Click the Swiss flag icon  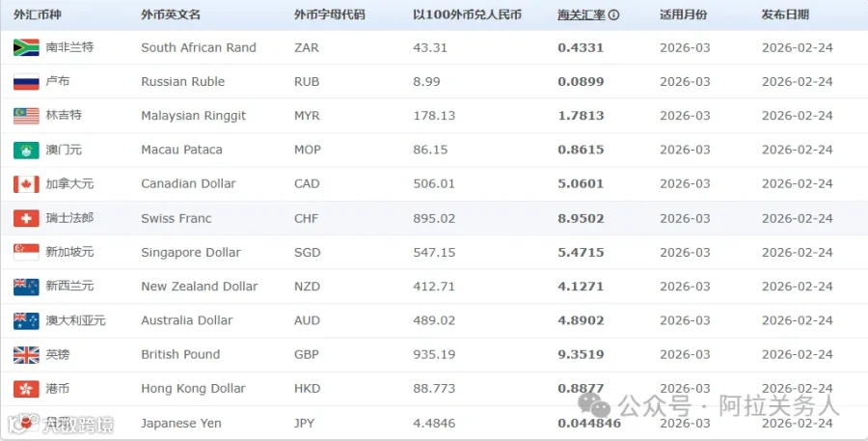pyautogui.click(x=26, y=218)
